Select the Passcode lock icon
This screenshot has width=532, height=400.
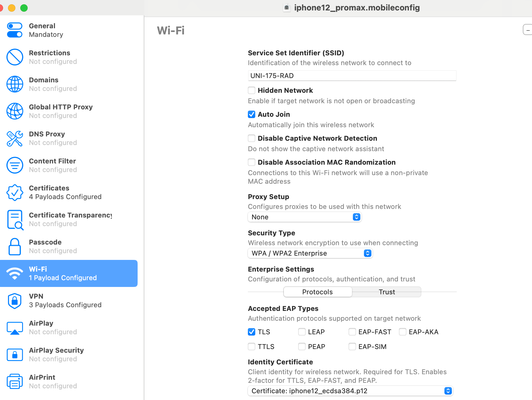click(15, 247)
